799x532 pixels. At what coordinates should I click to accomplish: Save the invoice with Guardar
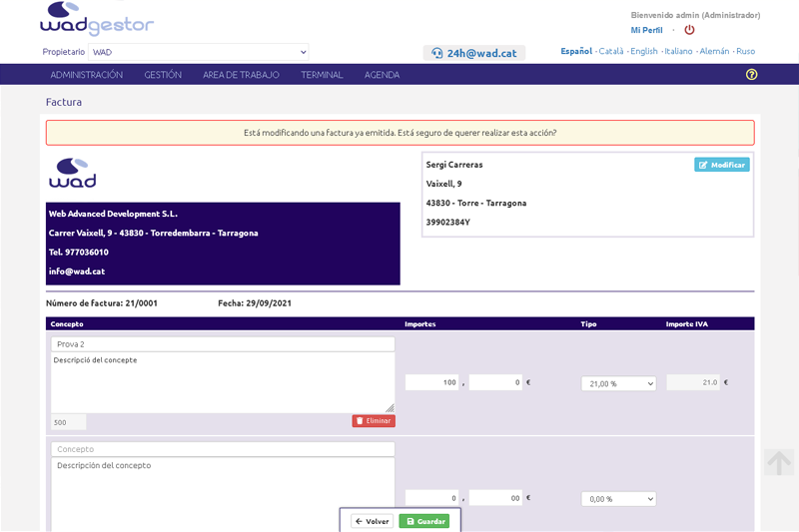pyautogui.click(x=423, y=521)
